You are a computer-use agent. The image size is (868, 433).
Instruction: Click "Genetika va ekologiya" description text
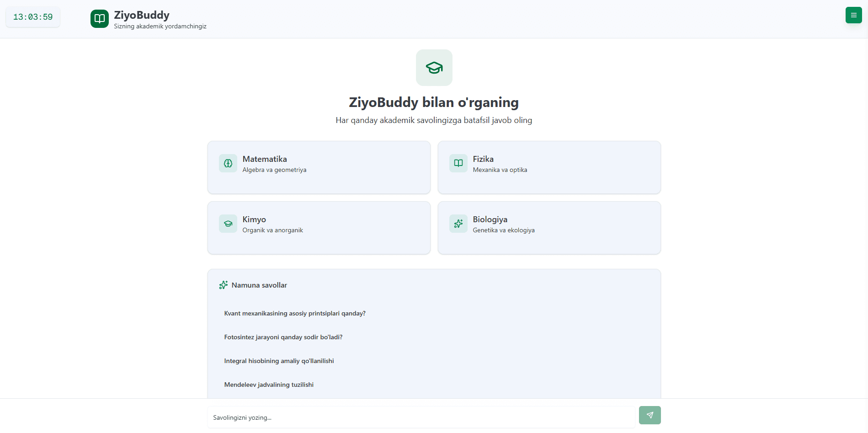click(504, 230)
